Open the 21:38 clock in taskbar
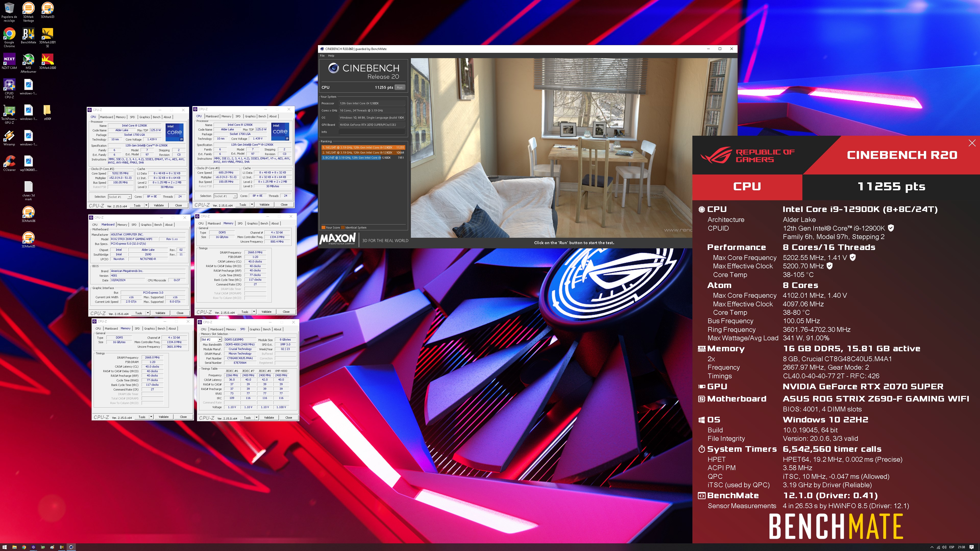This screenshot has height=551, width=980. 961,547
